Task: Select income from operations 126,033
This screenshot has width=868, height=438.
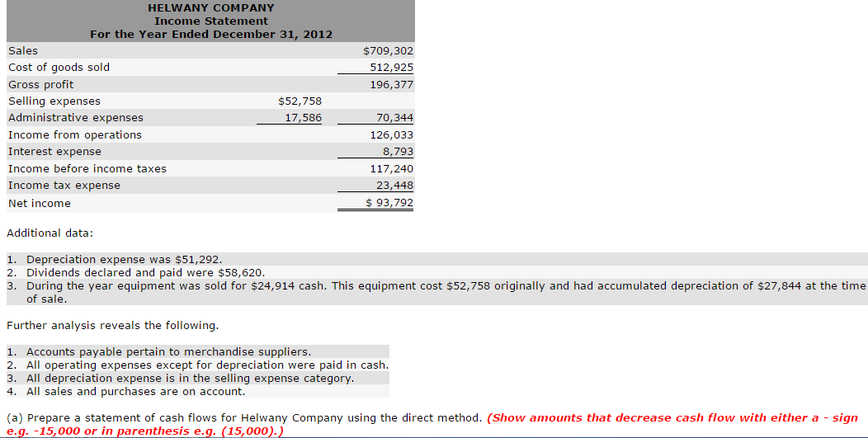Action: click(391, 135)
